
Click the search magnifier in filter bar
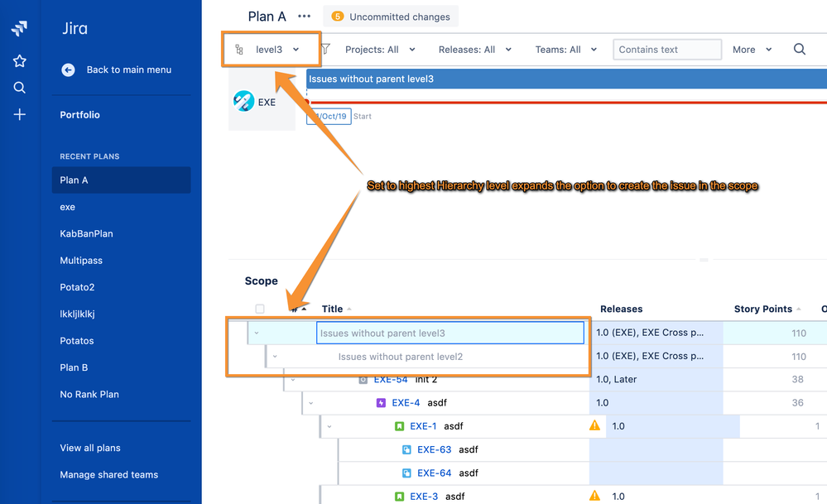pos(800,49)
